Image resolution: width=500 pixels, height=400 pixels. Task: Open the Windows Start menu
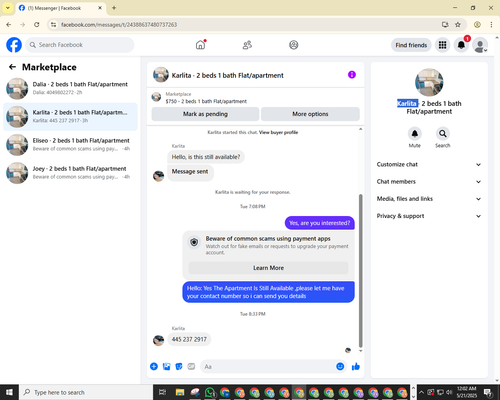[x=9, y=392]
